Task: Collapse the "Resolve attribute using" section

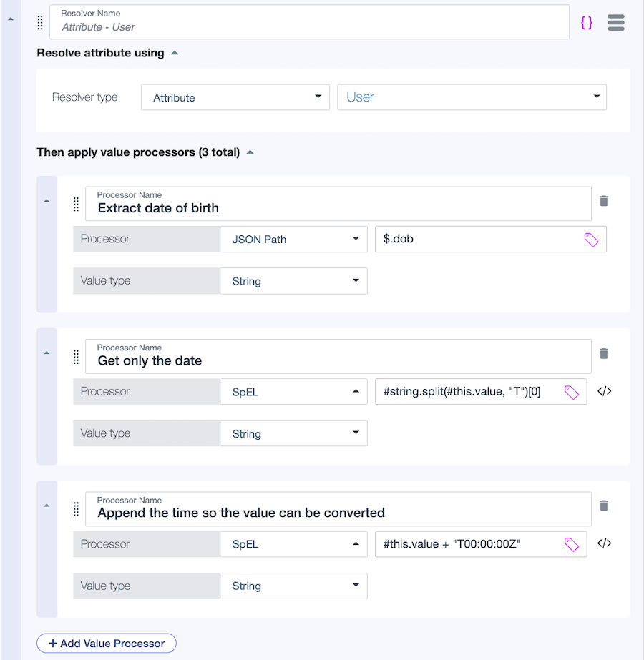Action: click(175, 52)
